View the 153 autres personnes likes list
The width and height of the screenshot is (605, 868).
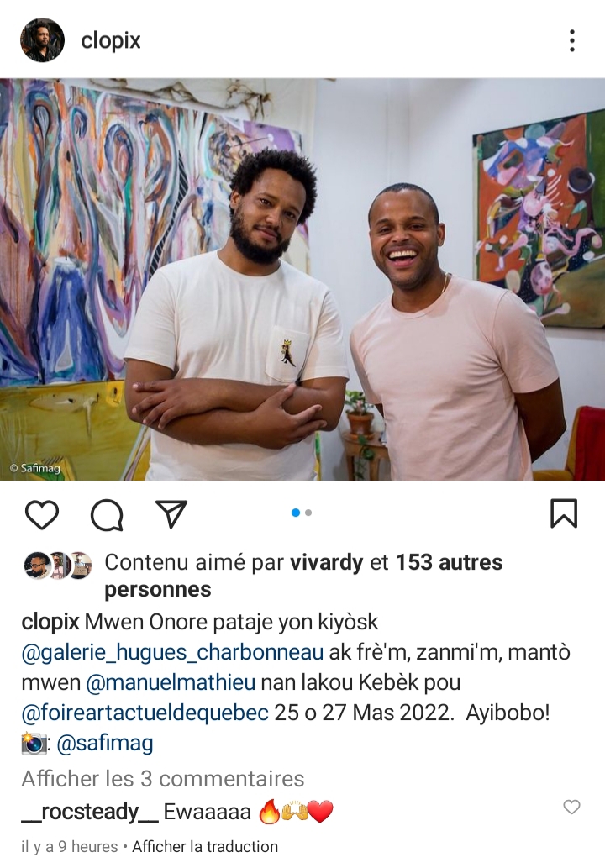(303, 576)
